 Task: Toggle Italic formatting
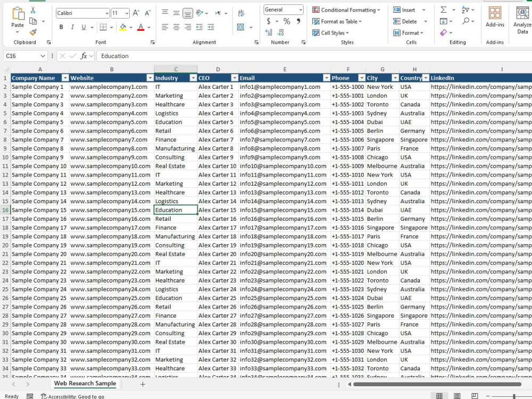click(72, 27)
